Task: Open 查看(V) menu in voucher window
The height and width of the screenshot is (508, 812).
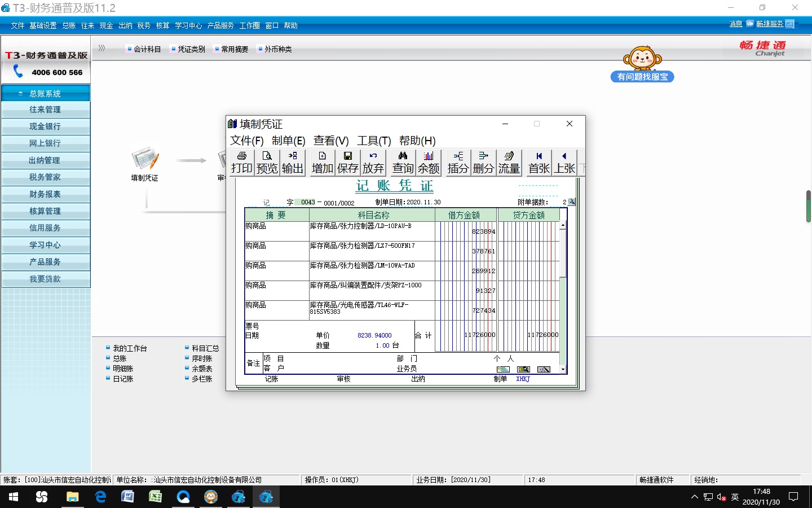Action: tap(331, 141)
